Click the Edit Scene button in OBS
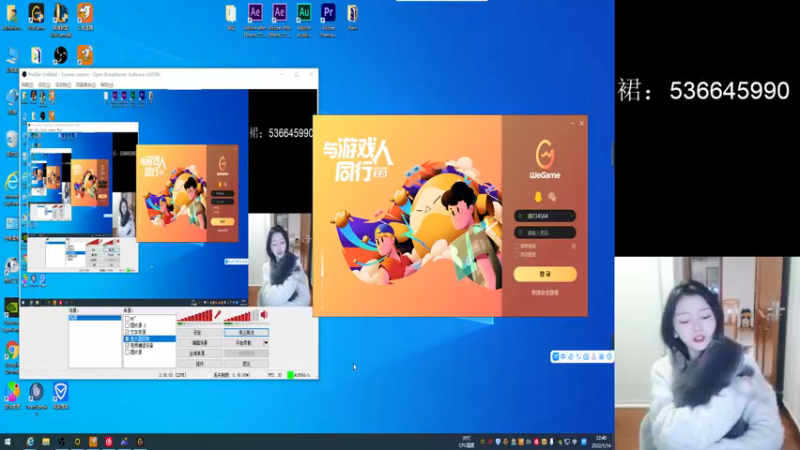 pyautogui.click(x=199, y=343)
